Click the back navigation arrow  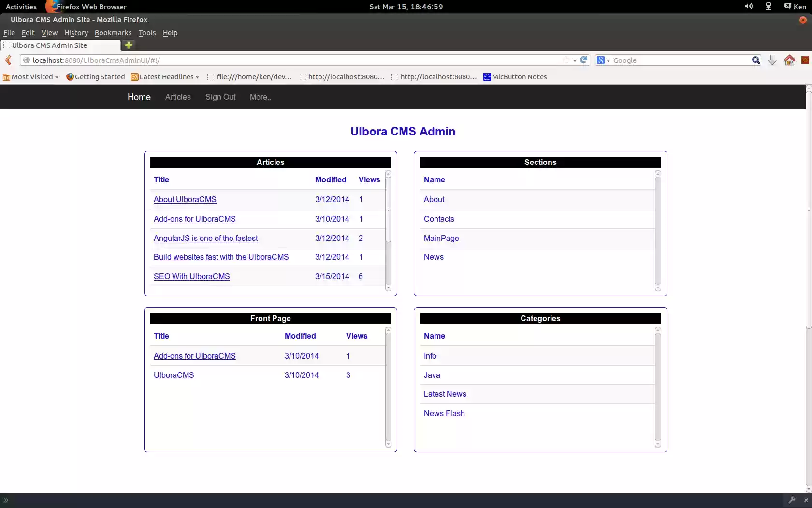coord(8,60)
